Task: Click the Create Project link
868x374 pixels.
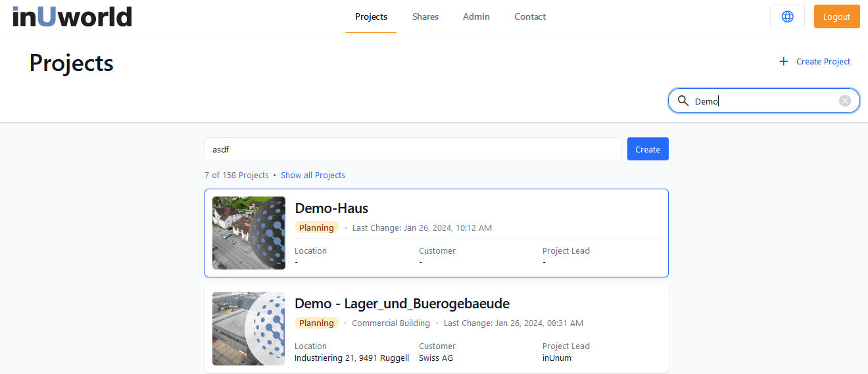Action: click(823, 62)
